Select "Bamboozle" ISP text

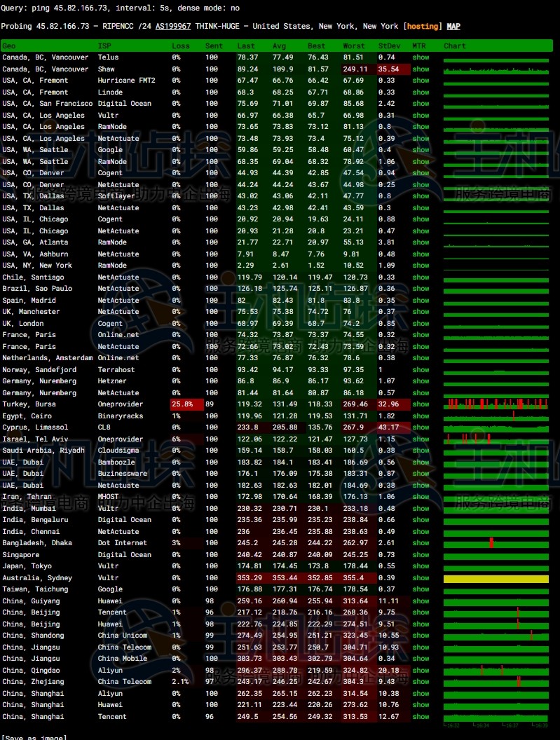(116, 462)
